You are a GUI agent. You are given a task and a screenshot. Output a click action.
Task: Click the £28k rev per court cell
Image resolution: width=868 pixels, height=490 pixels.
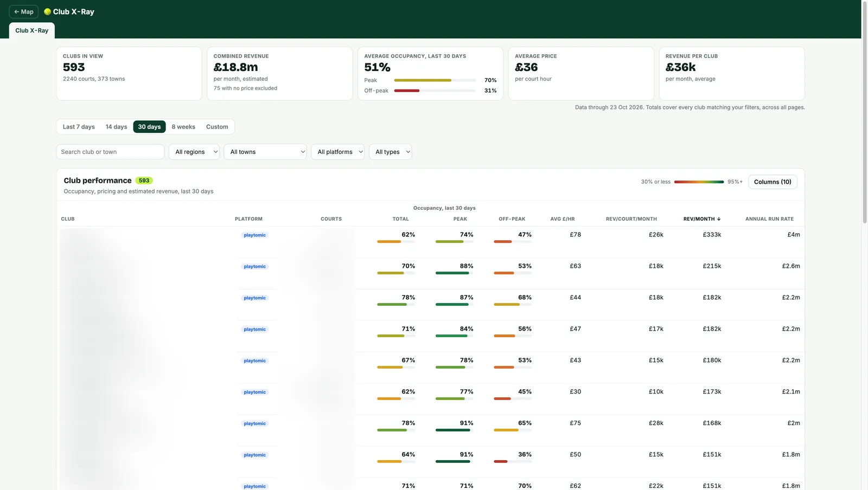point(656,423)
